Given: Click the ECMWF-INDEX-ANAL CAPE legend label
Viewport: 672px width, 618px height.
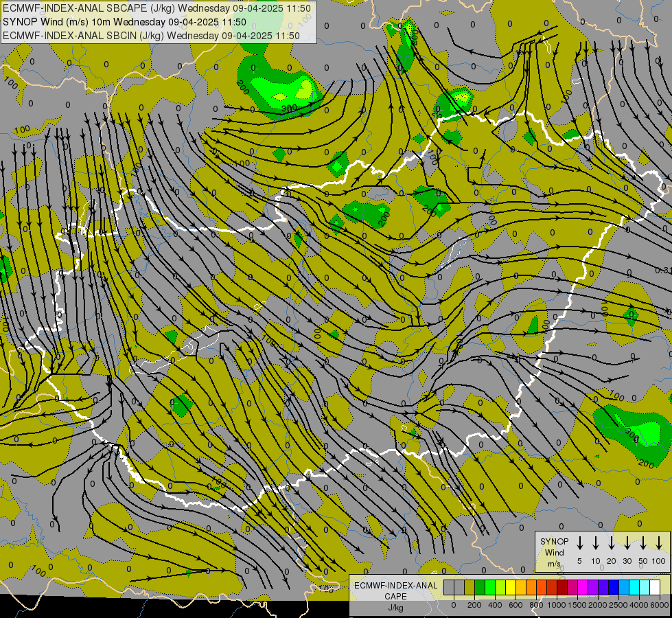Looking at the screenshot, I should pyautogui.click(x=395, y=591).
